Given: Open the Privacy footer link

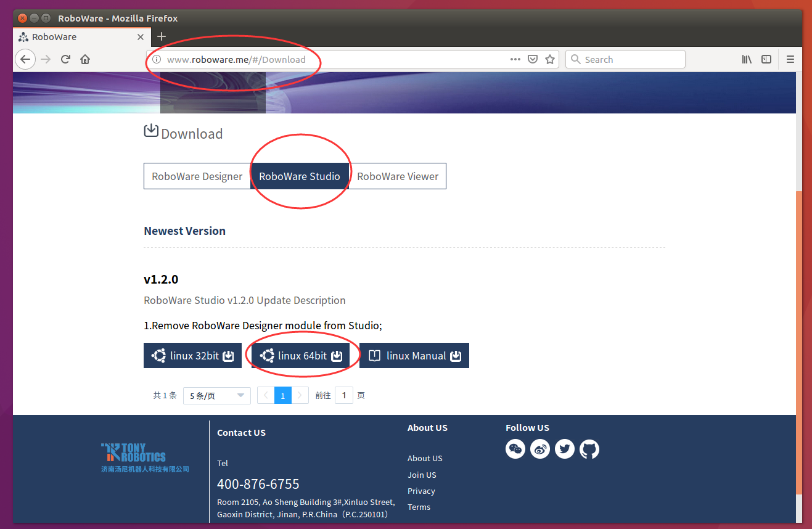Looking at the screenshot, I should click(x=421, y=491).
